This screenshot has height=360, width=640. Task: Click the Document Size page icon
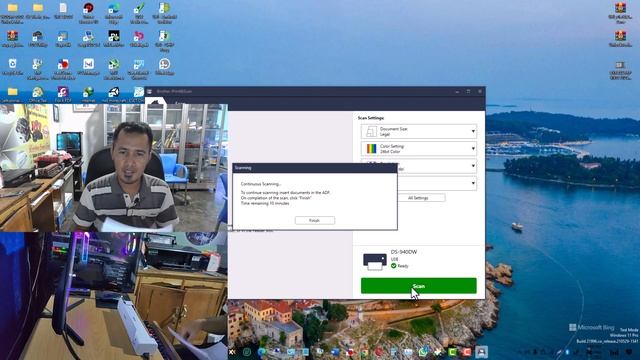point(371,131)
